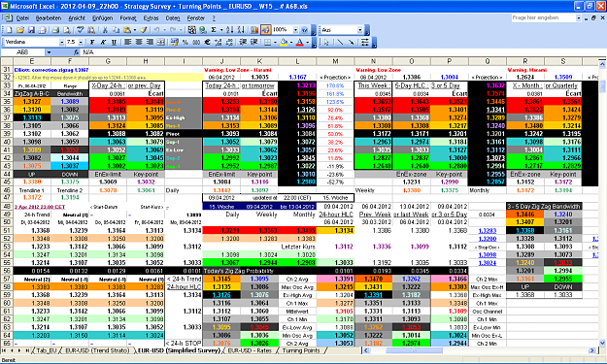
Task: Expand the AutoSum functions arrow
Action: [x=221, y=30]
